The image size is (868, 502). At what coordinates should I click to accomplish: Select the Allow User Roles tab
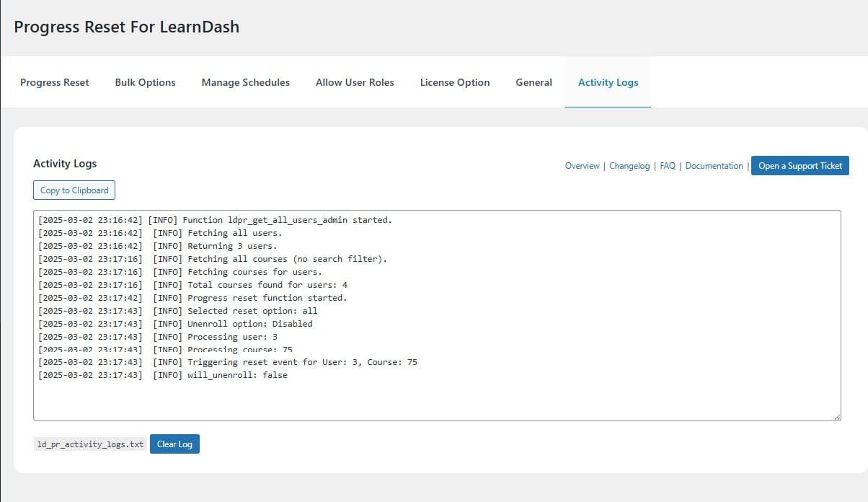pyautogui.click(x=355, y=82)
